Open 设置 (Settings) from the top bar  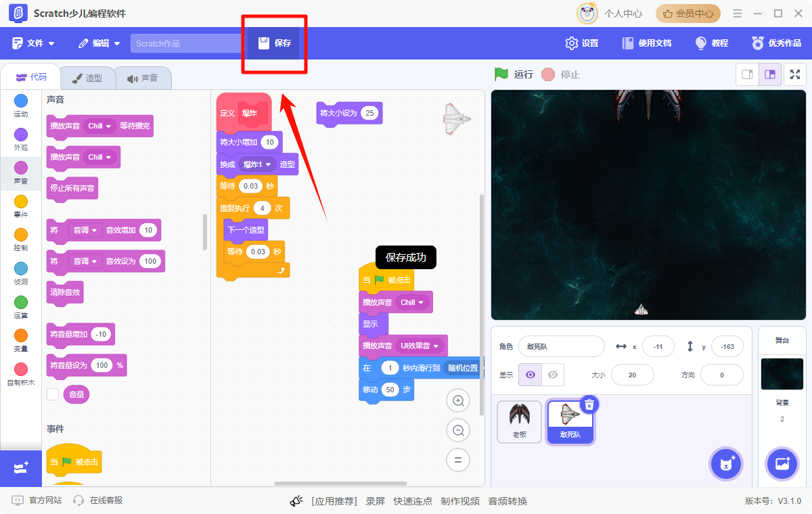click(x=581, y=43)
